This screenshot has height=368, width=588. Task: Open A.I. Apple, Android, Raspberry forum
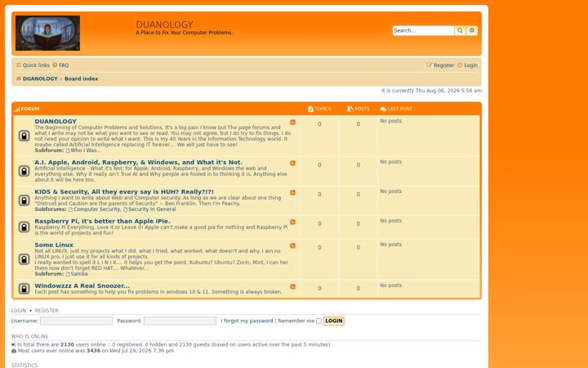pyautogui.click(x=138, y=162)
